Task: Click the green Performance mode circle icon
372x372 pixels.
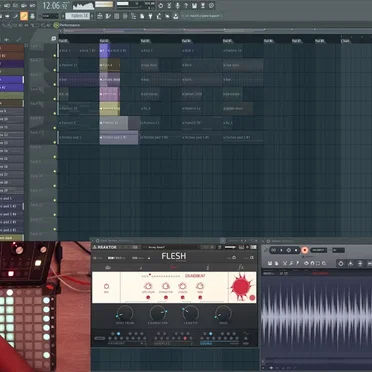Action: 56,25
